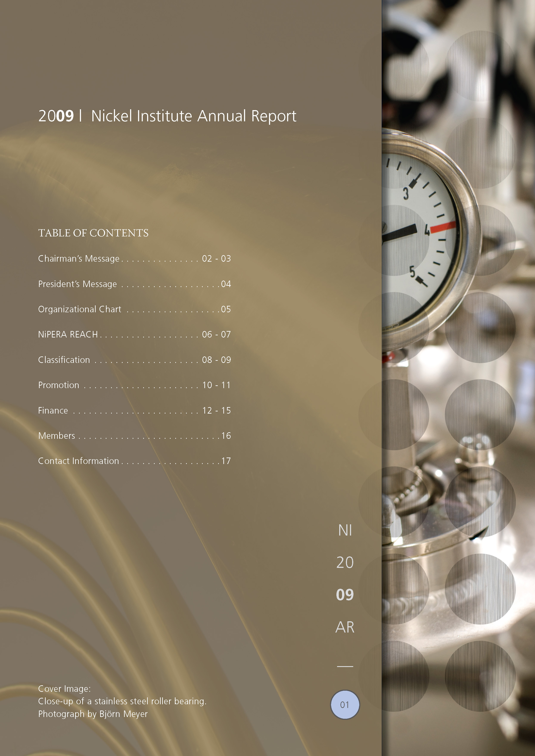This screenshot has height=756, width=535.
Task: Open the Classification section entry
Action: coord(64,360)
